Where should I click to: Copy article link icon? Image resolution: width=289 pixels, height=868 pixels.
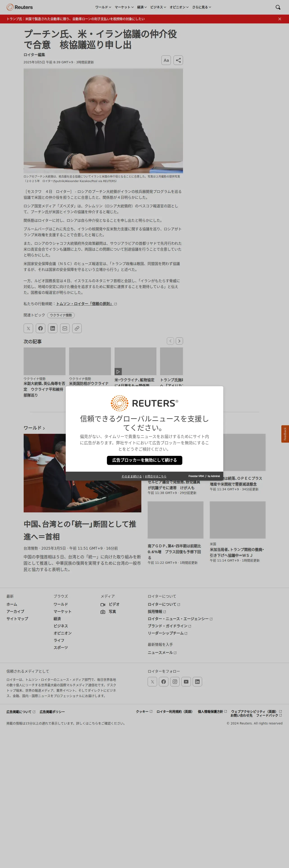coord(77,328)
